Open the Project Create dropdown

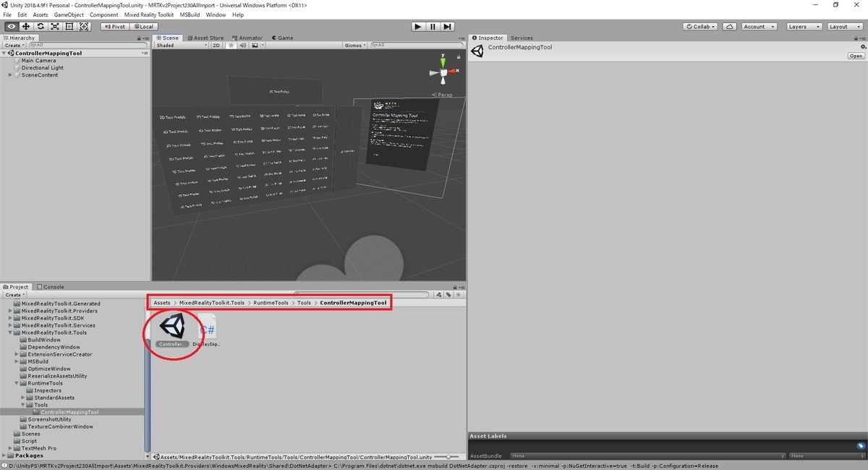pos(14,294)
